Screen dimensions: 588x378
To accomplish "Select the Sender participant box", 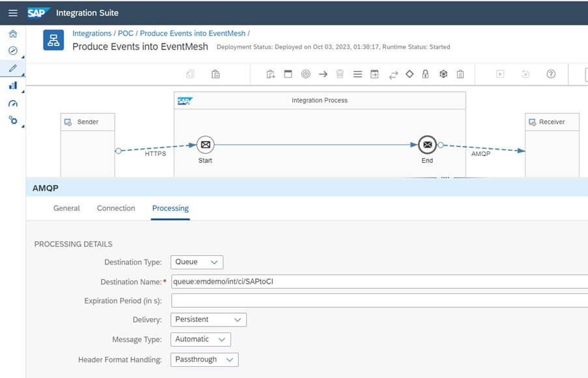I will 88,144.
